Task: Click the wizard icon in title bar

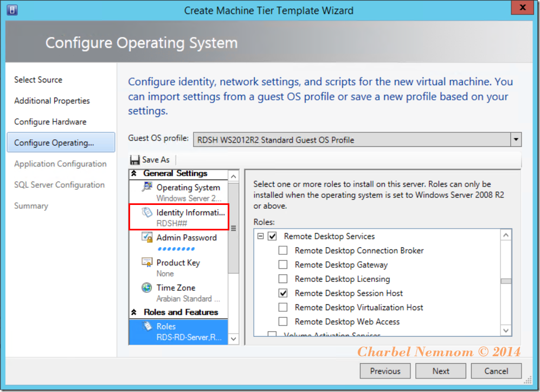Action: click(12, 10)
